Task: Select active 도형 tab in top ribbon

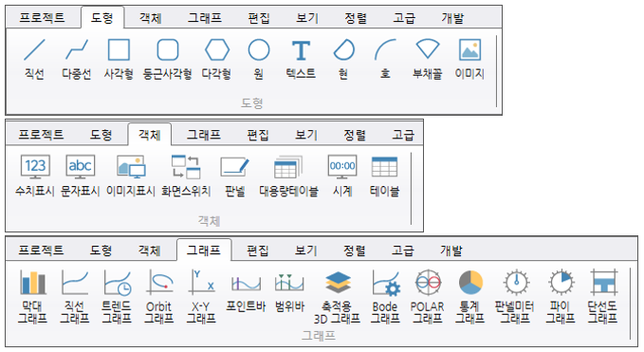Action: click(x=102, y=18)
